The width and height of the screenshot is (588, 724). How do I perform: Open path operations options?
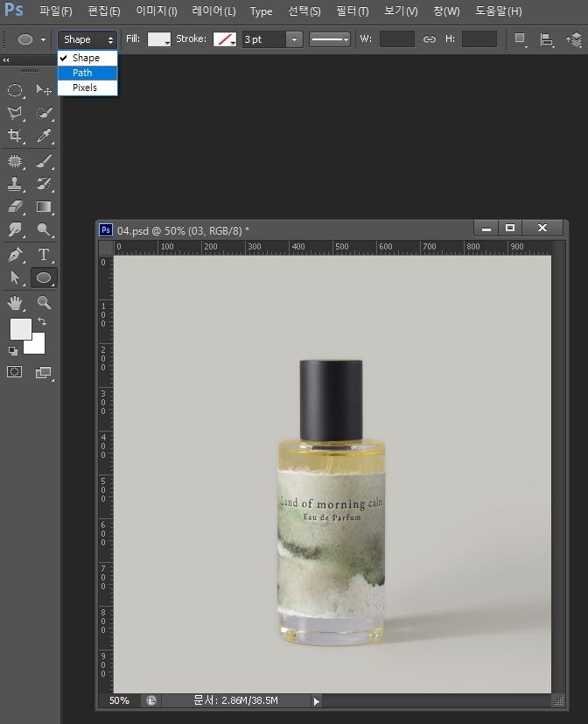520,39
